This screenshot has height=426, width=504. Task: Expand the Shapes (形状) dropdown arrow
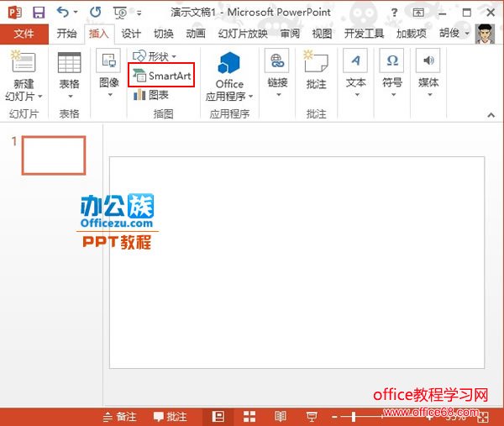[x=174, y=56]
